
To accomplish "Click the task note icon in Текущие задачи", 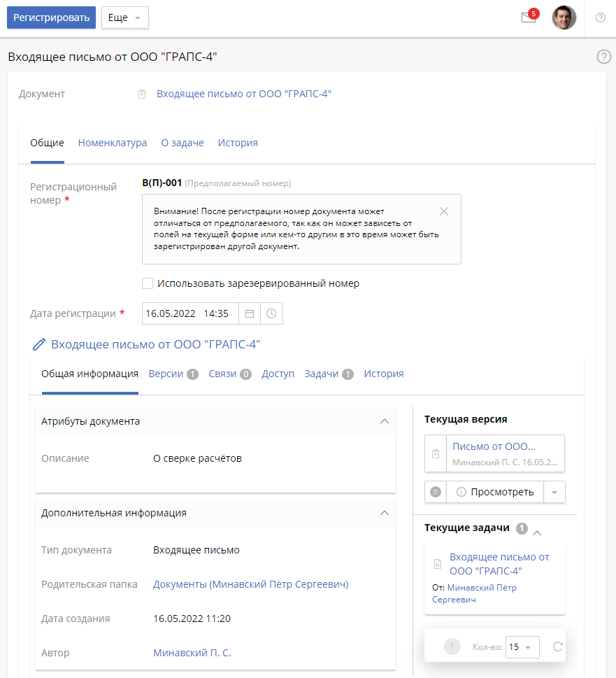I will [x=437, y=564].
